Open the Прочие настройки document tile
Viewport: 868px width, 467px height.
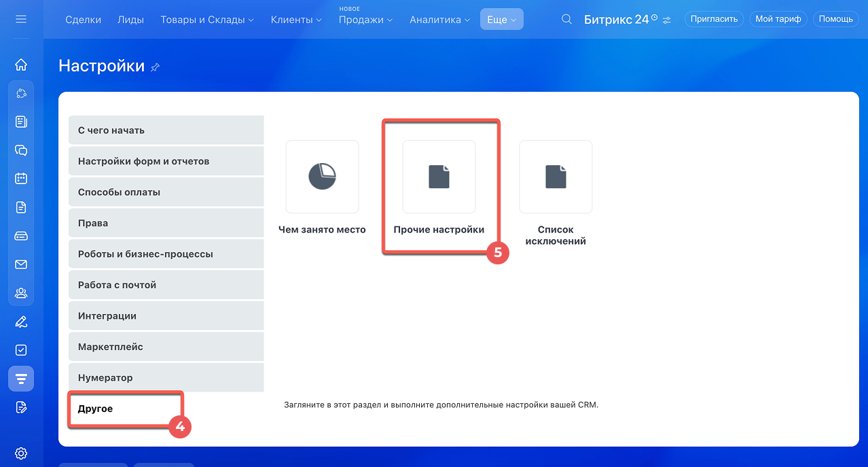[x=439, y=177]
